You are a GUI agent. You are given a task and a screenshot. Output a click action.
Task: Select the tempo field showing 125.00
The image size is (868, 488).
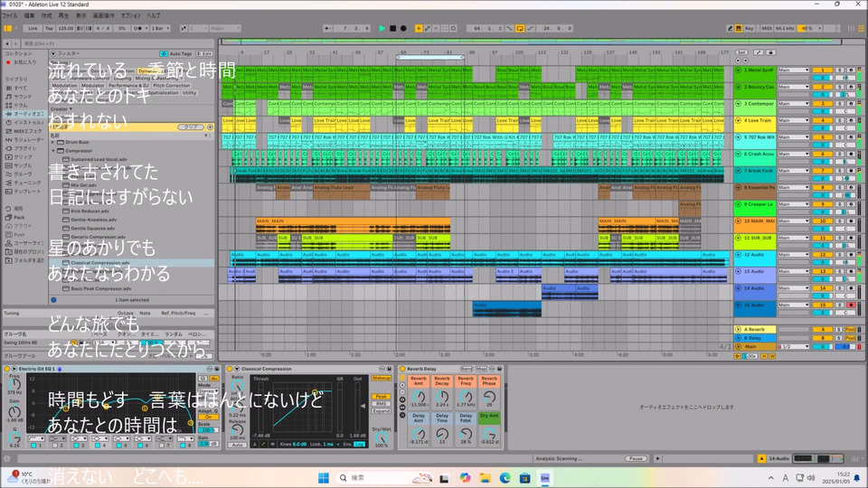coord(66,28)
